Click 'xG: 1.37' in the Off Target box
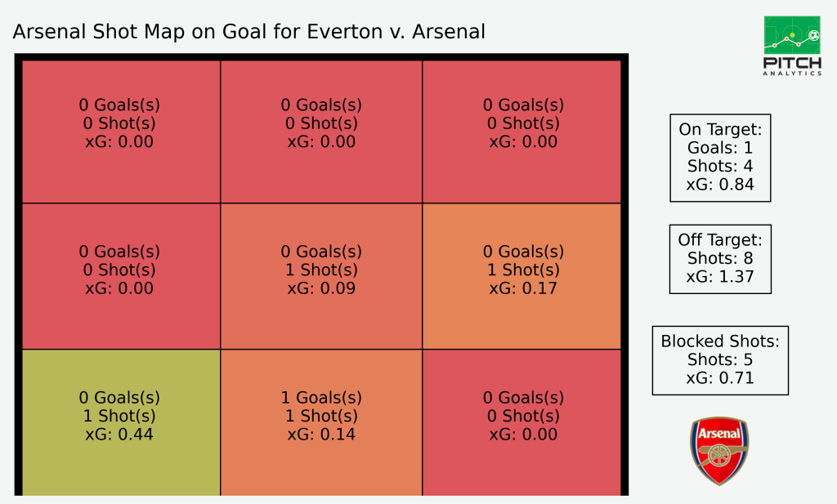 (x=720, y=277)
